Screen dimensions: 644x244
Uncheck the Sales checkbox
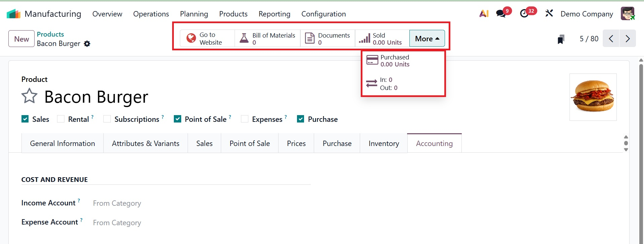pos(25,119)
